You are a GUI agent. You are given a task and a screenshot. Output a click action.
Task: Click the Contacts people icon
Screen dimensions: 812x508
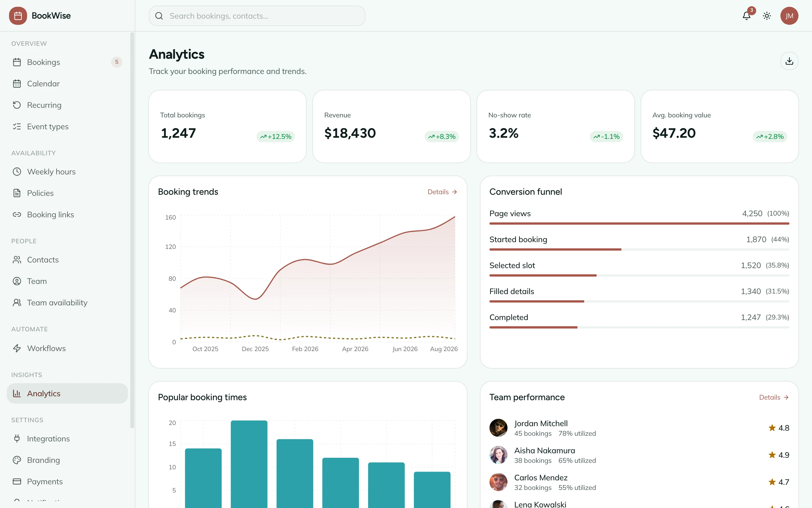tap(17, 260)
